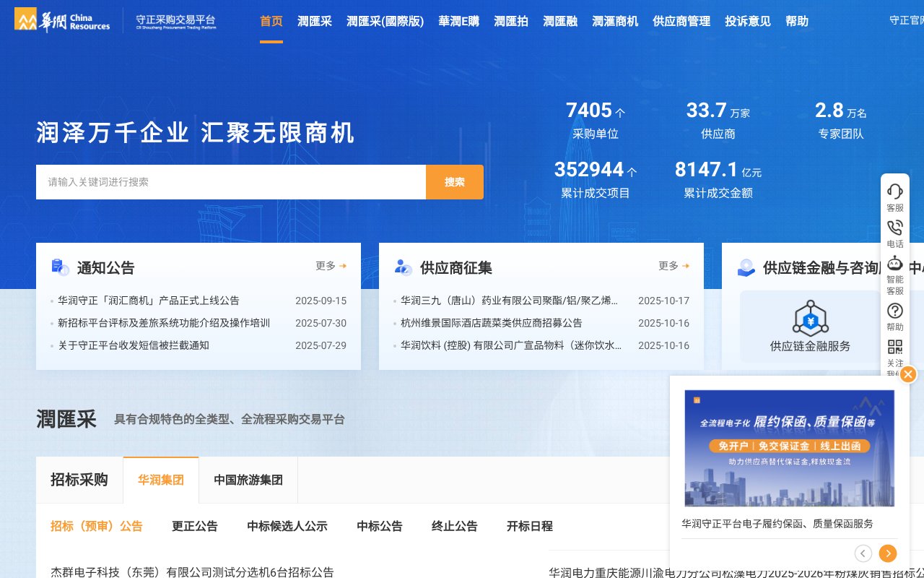Open the 潤匯拍 menu item

click(511, 22)
